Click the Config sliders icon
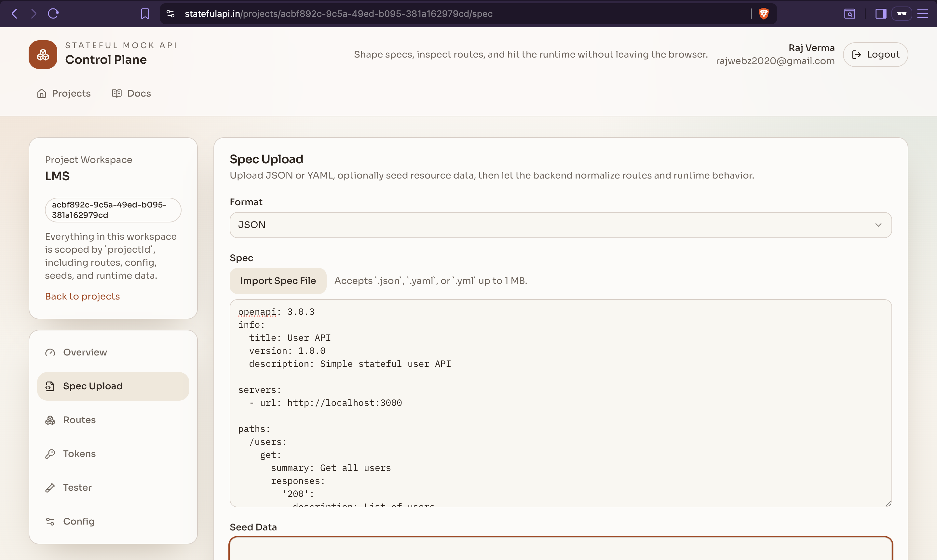Image resolution: width=937 pixels, height=560 pixels. [x=50, y=521]
